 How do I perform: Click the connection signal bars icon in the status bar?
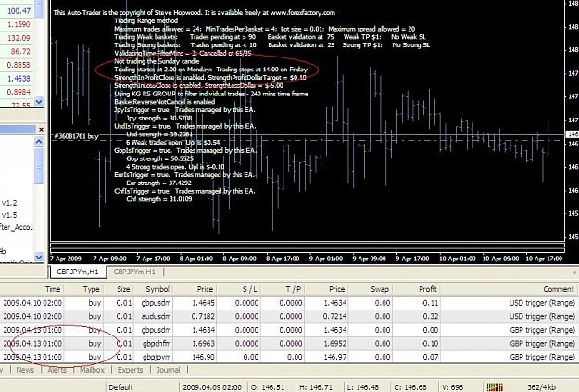coord(495,387)
